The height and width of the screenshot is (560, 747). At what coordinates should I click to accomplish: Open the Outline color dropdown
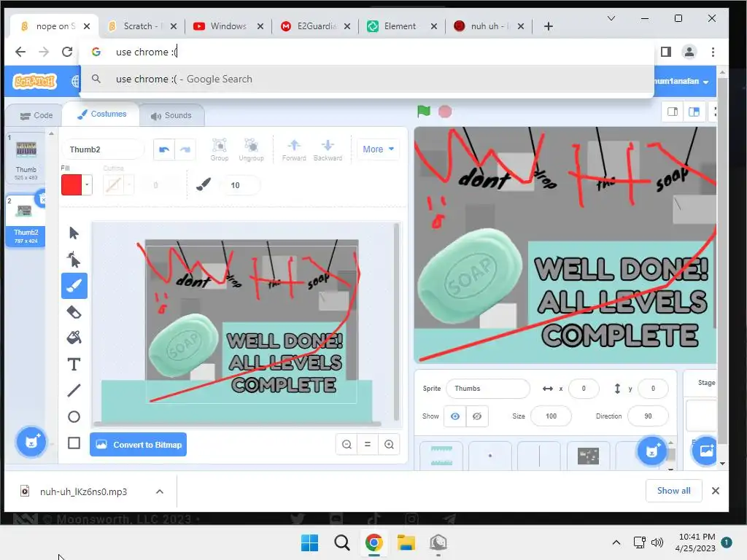(x=128, y=184)
